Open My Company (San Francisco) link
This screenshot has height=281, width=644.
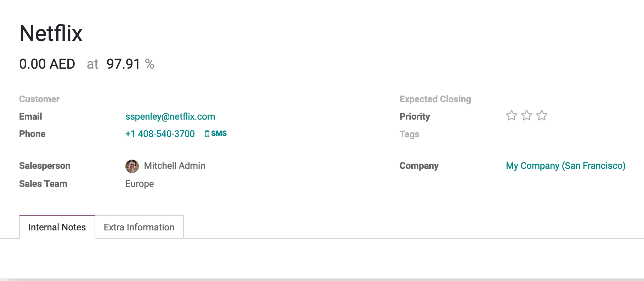coord(565,166)
